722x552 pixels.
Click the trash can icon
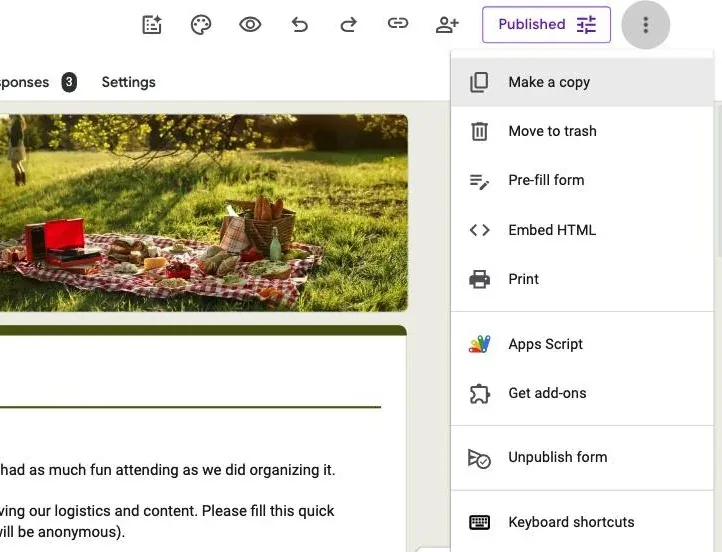pos(479,131)
